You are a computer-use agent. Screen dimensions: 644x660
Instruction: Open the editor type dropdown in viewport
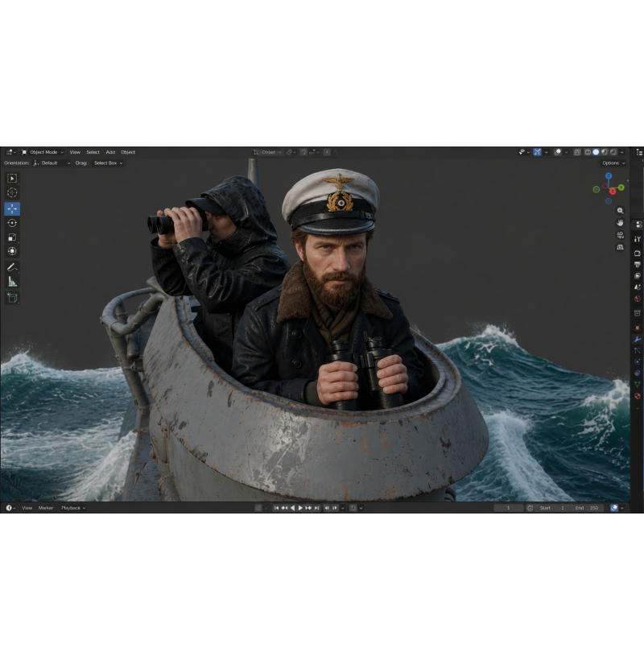point(10,152)
